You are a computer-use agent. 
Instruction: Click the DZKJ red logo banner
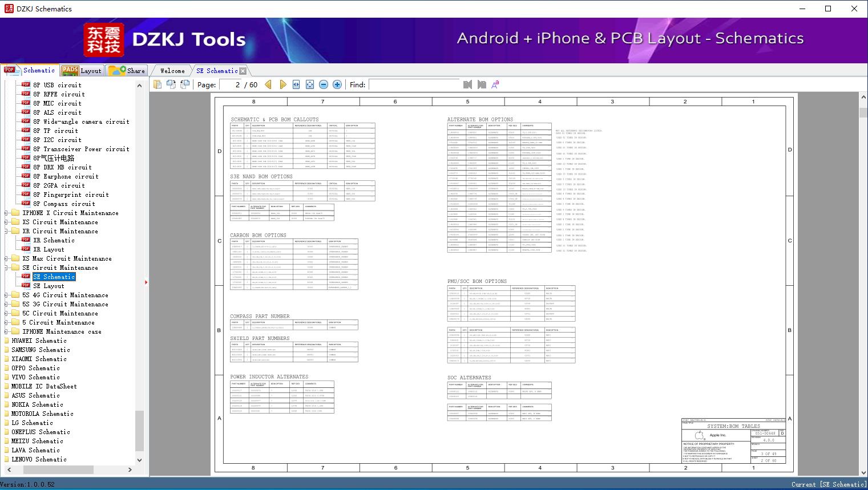pyautogui.click(x=104, y=40)
